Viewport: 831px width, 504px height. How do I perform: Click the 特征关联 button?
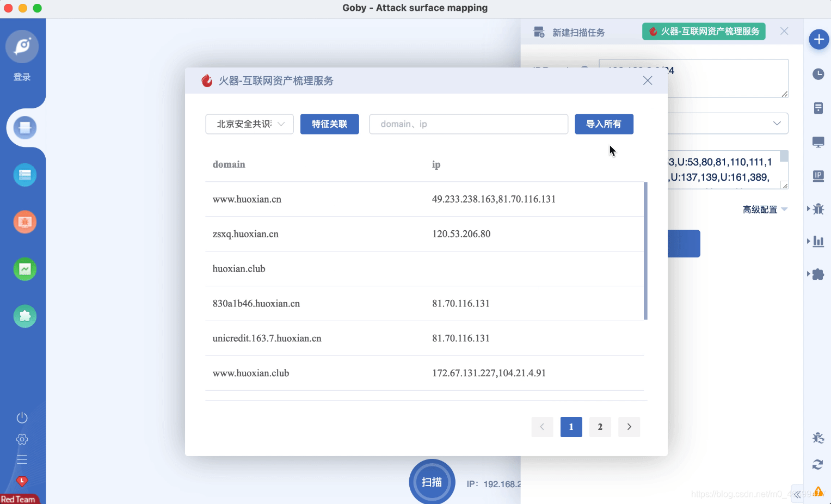[x=329, y=124]
